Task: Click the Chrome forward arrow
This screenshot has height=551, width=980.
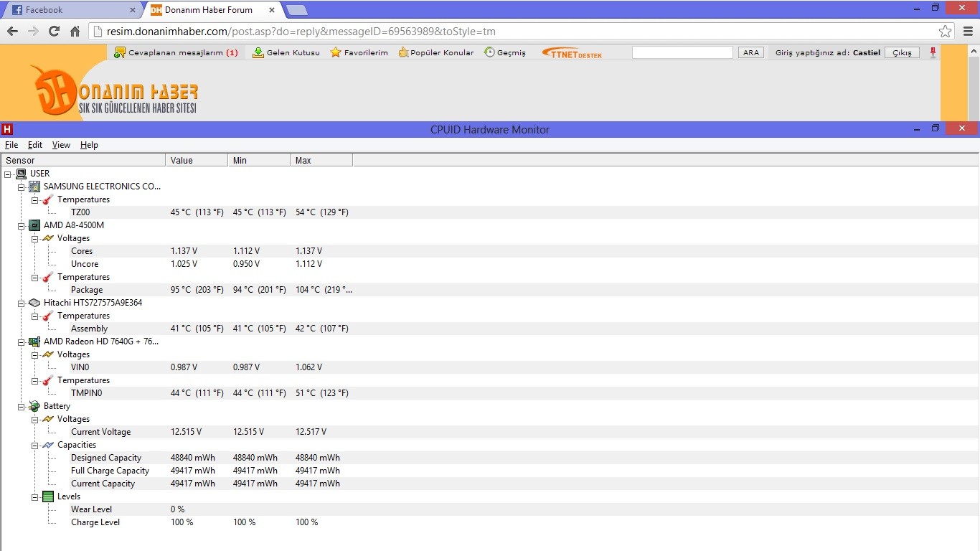Action: [x=33, y=32]
